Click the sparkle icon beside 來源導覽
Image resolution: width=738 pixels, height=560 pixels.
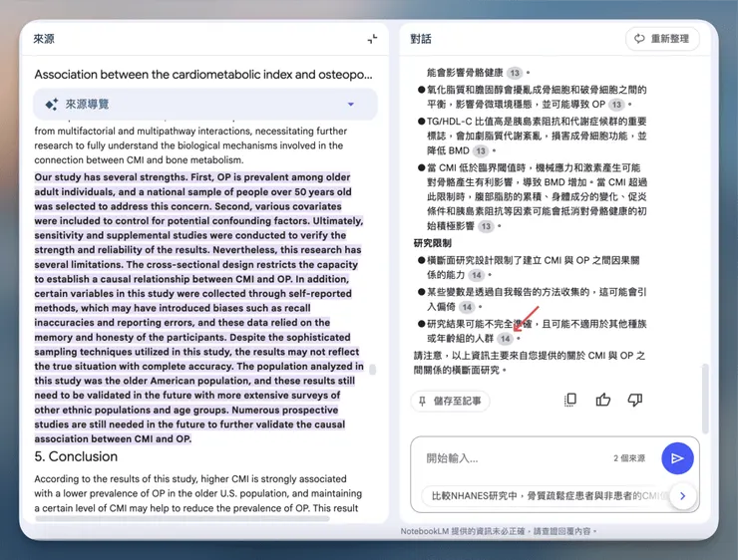51,104
